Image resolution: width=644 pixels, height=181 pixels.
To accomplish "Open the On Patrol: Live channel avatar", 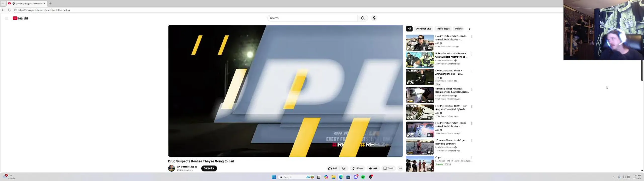I will pyautogui.click(x=172, y=168).
